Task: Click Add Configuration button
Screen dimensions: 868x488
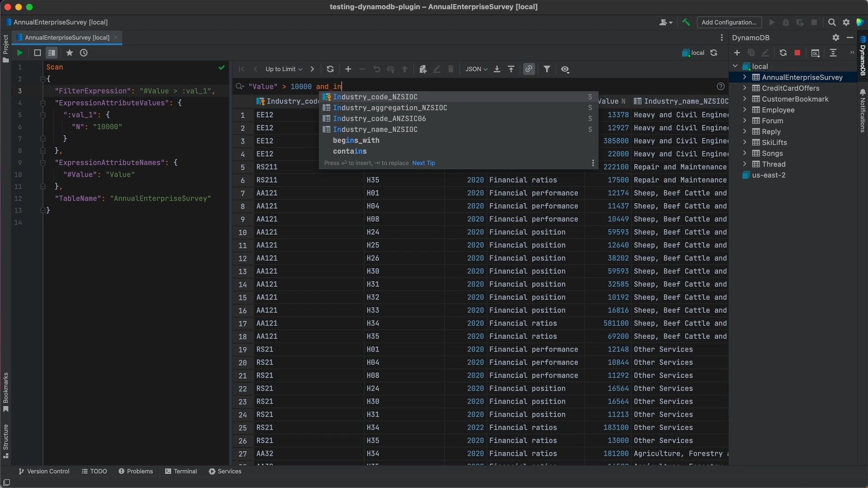Action: 729,22
